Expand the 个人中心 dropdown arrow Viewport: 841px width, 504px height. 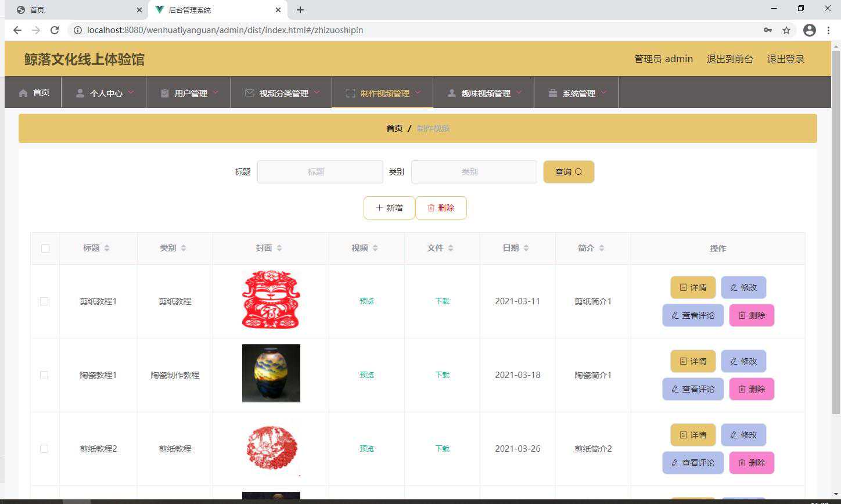click(131, 92)
